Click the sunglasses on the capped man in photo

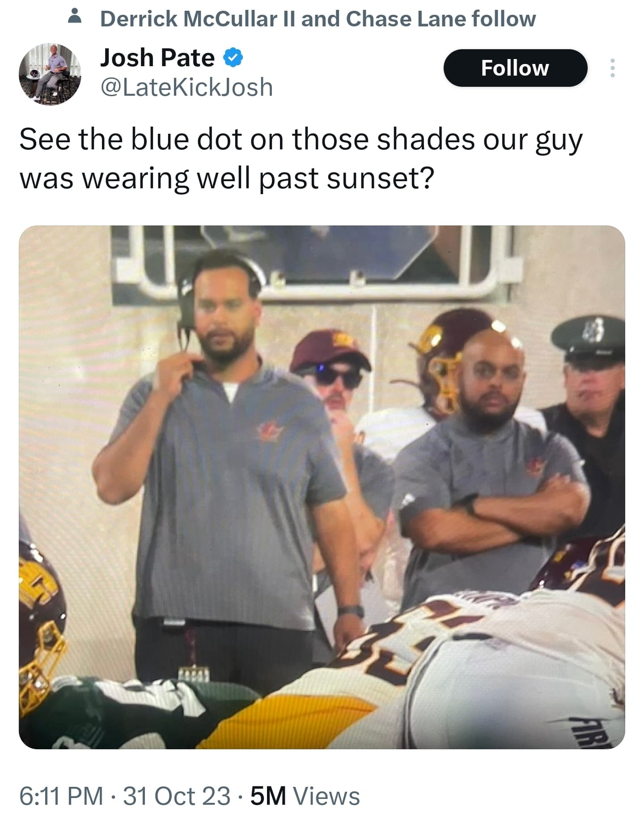[x=337, y=378]
